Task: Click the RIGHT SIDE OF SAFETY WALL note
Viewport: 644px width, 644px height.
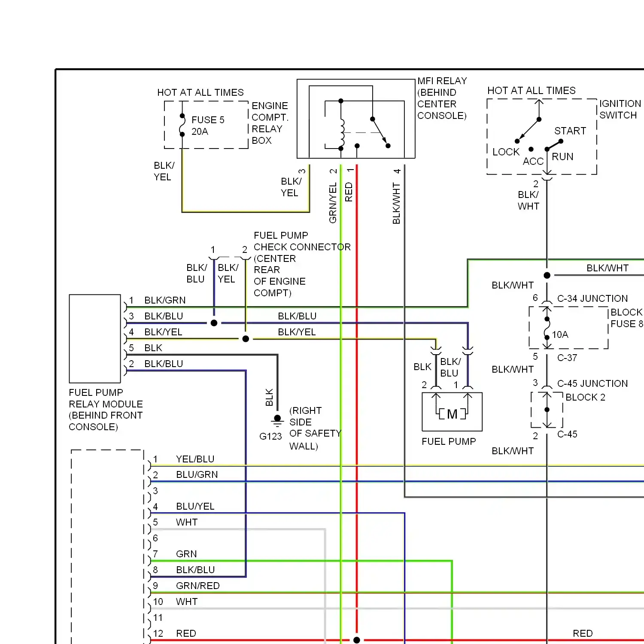Action: click(315, 428)
